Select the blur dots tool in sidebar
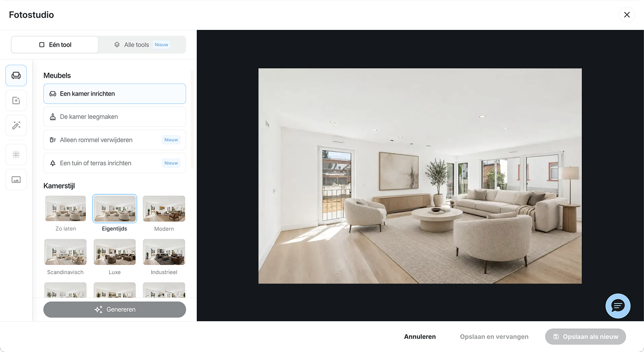The height and width of the screenshot is (352, 644). [16, 155]
